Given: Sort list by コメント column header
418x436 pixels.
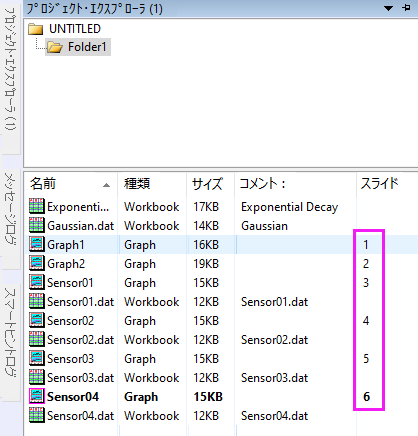Looking at the screenshot, I should [296, 184].
